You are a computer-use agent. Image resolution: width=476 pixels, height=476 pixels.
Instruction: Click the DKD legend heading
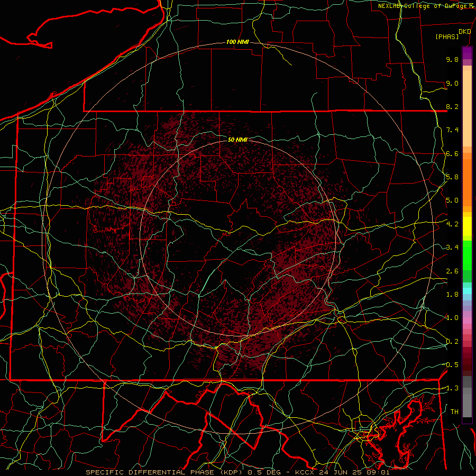(x=464, y=32)
